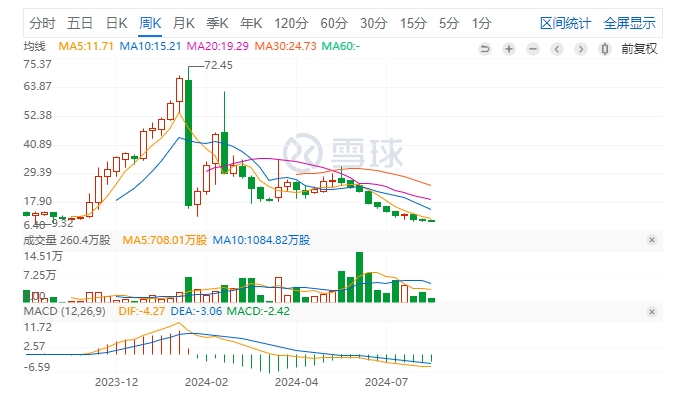Click volume MA5:708.01万股 value
The width and height of the screenshot is (673, 398).
164,240
